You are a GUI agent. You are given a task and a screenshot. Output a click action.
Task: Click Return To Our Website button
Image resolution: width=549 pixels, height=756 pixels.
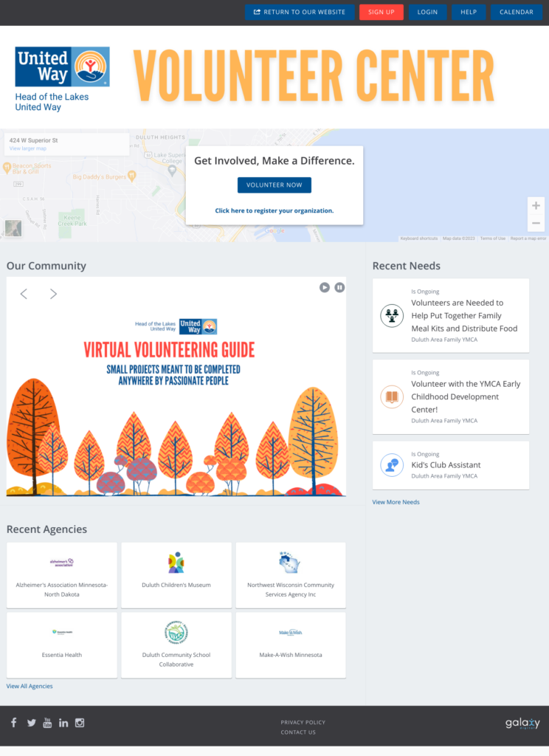click(300, 12)
